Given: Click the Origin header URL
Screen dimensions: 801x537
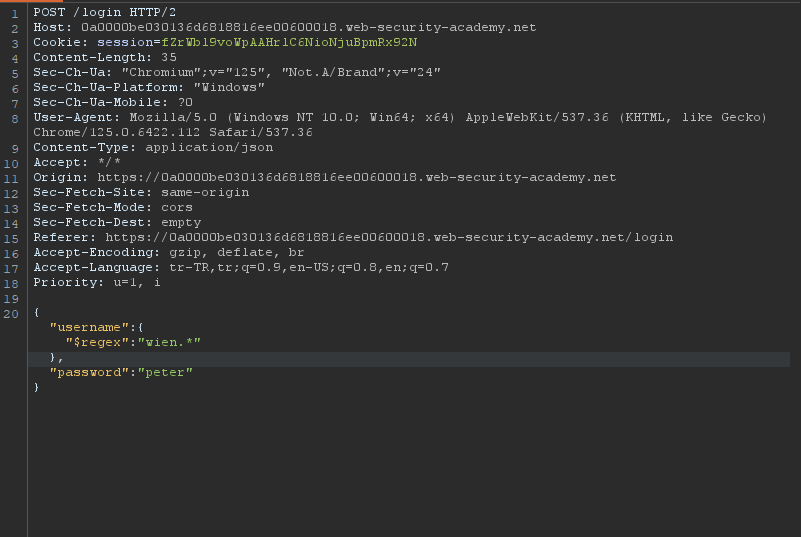Looking at the screenshot, I should coord(357,177).
